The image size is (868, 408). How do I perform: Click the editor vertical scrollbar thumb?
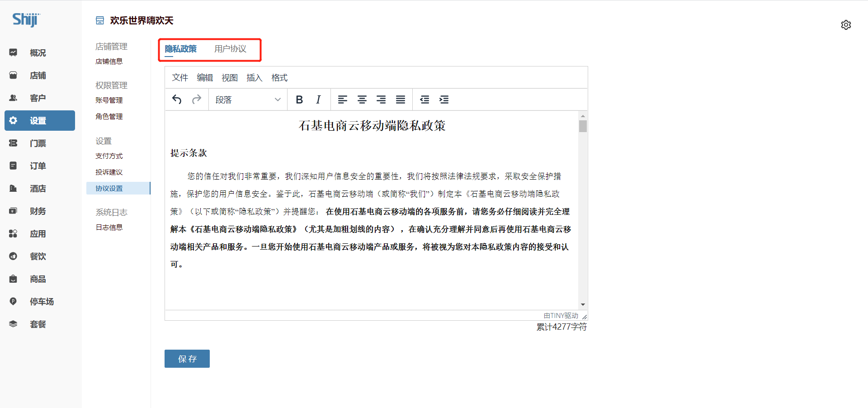(x=583, y=126)
